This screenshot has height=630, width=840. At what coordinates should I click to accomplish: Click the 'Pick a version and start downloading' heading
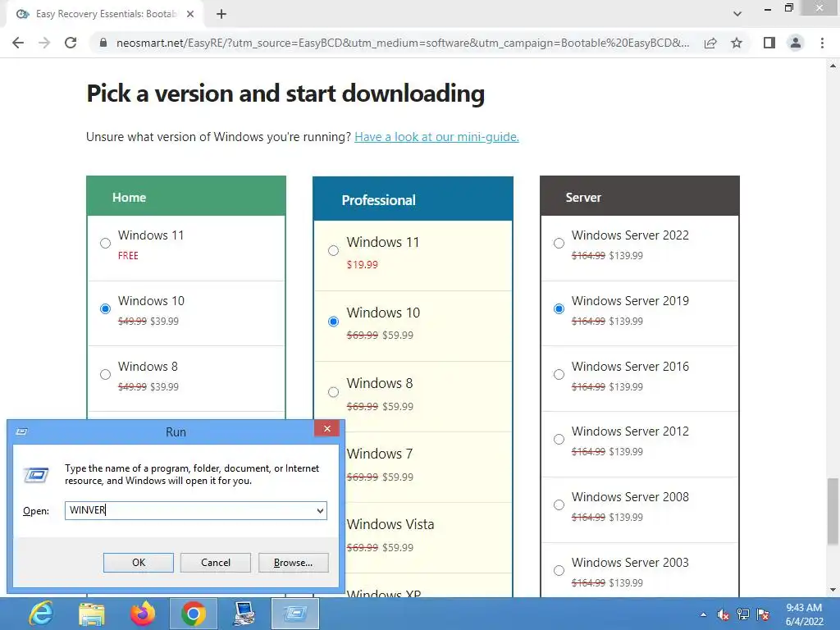click(x=285, y=94)
